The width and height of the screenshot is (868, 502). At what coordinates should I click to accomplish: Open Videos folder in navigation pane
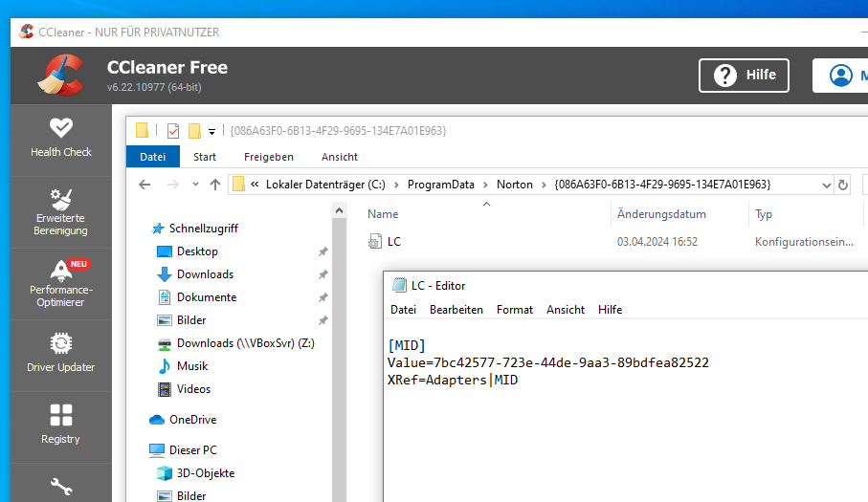[193, 389]
